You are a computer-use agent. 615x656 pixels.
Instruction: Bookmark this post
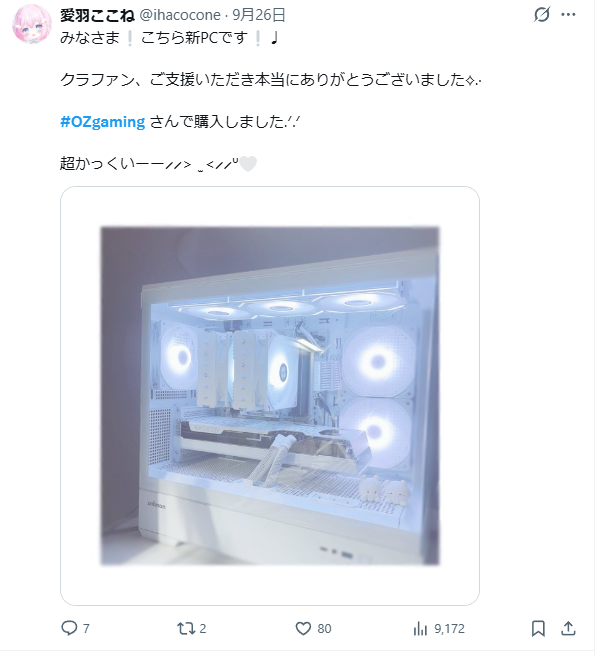538,628
